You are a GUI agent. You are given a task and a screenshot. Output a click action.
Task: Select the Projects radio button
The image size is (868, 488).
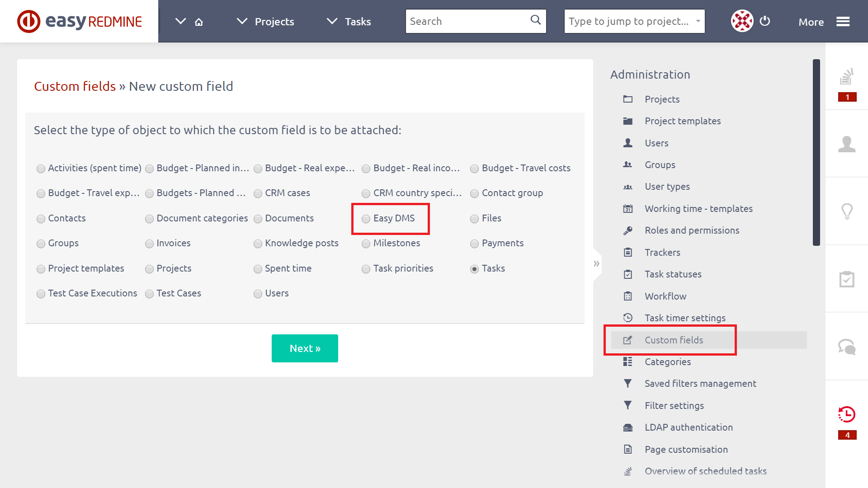[149, 269]
